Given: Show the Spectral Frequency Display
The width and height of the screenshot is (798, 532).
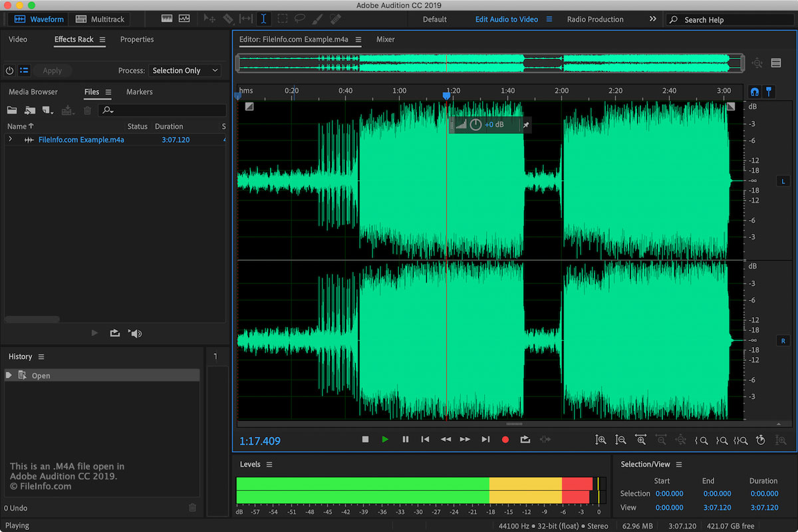Looking at the screenshot, I should [x=166, y=19].
